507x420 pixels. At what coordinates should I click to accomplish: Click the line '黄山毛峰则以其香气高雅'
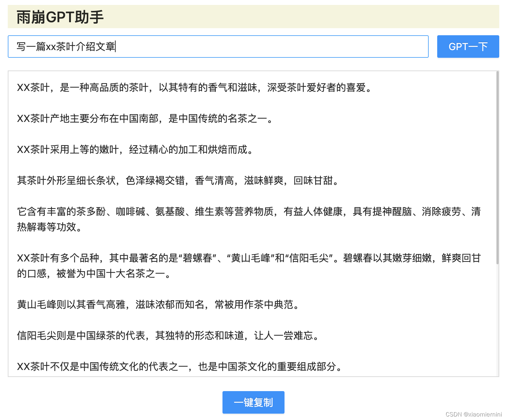(x=158, y=304)
